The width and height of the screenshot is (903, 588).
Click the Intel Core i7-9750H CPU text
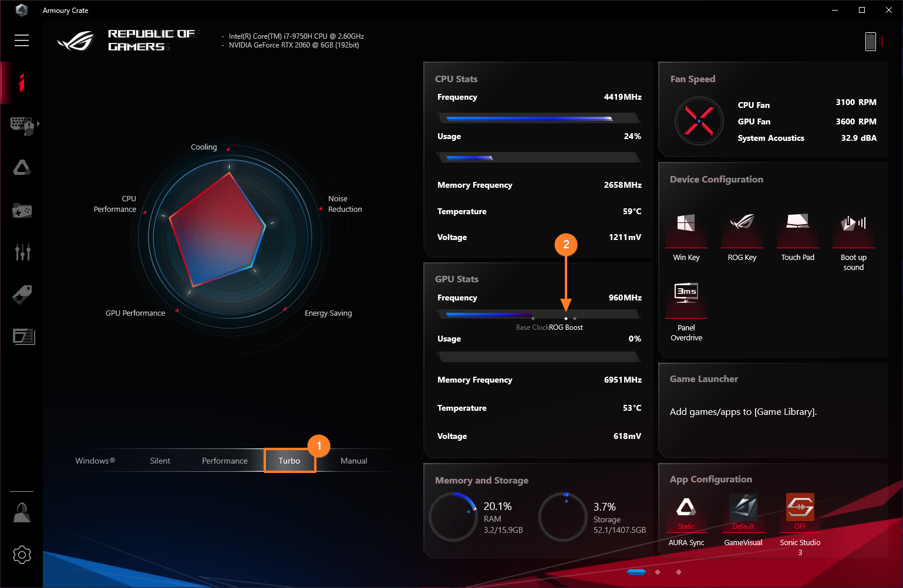[x=296, y=36]
